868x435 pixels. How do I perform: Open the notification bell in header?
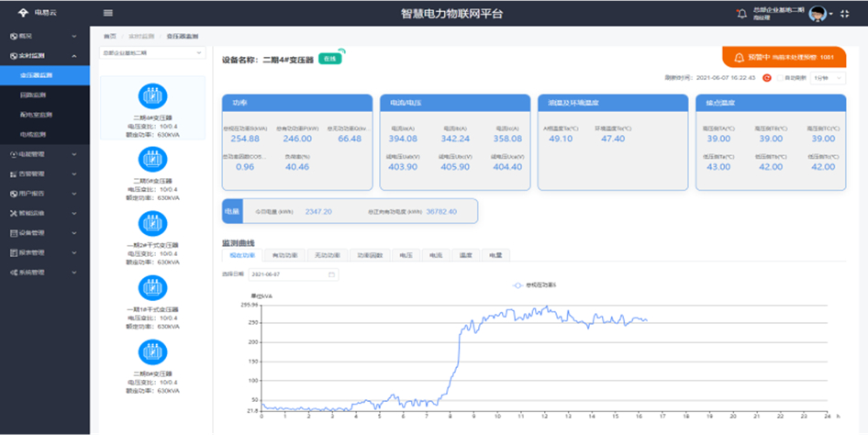[741, 14]
